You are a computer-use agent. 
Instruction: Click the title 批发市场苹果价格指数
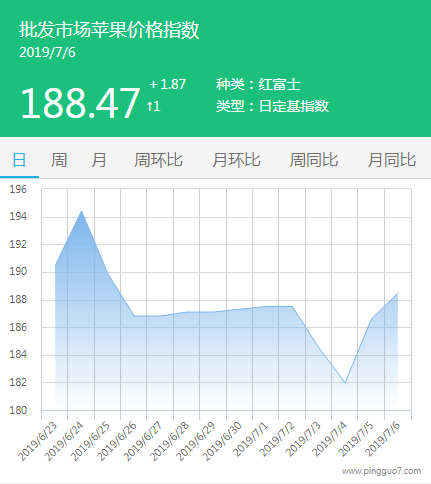(x=109, y=30)
